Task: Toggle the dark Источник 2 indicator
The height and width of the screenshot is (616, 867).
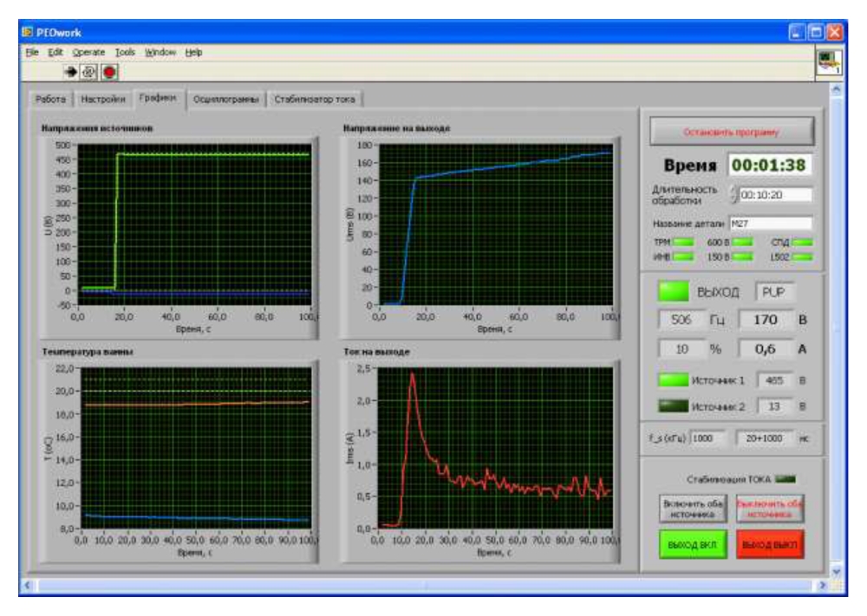Action: [674, 406]
